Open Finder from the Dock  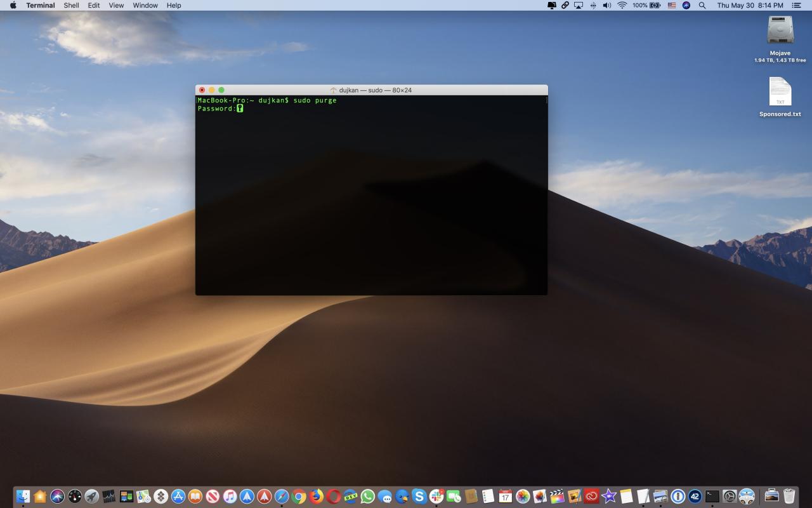coord(23,496)
